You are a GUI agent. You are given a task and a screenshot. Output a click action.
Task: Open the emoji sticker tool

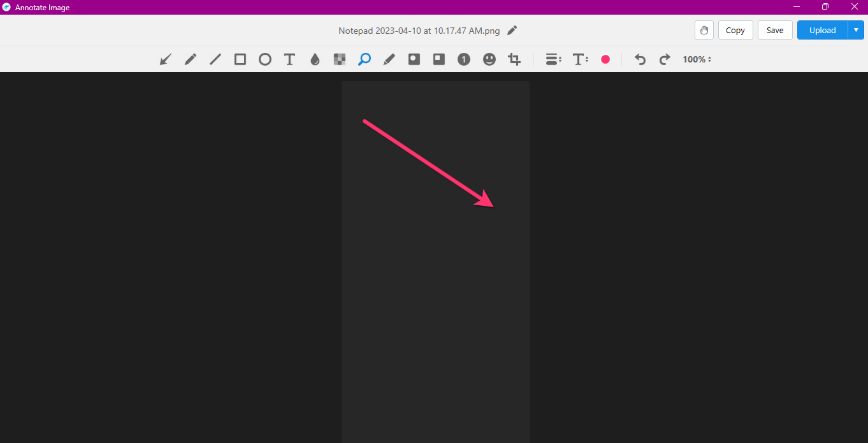489,59
